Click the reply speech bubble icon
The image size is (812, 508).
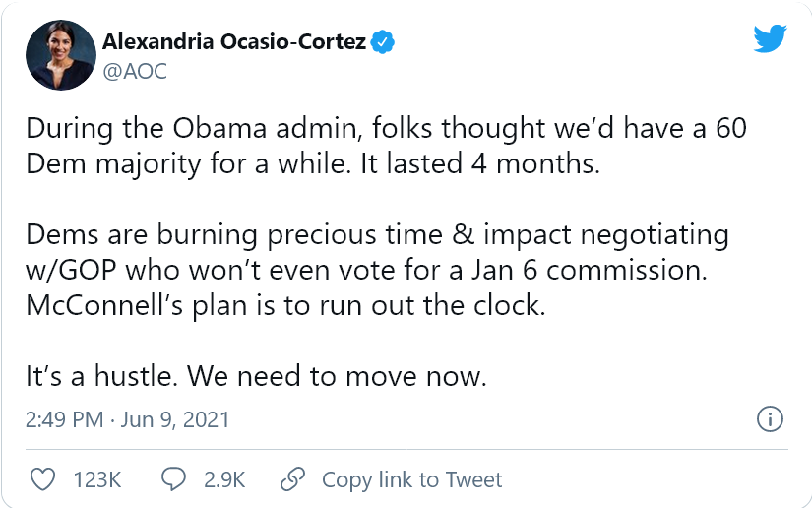click(x=174, y=479)
